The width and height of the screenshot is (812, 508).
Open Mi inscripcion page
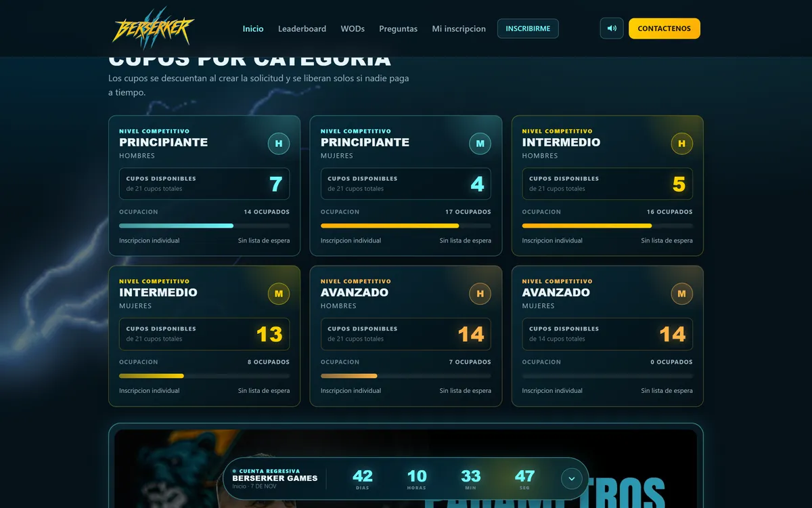(x=459, y=28)
